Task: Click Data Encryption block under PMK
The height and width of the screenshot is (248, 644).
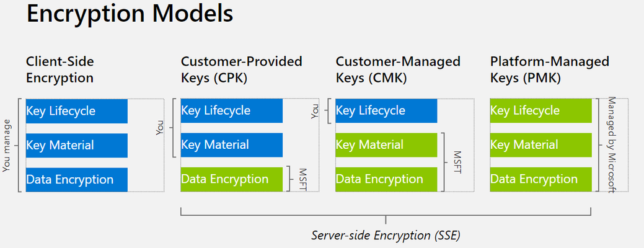Action: 541,179
